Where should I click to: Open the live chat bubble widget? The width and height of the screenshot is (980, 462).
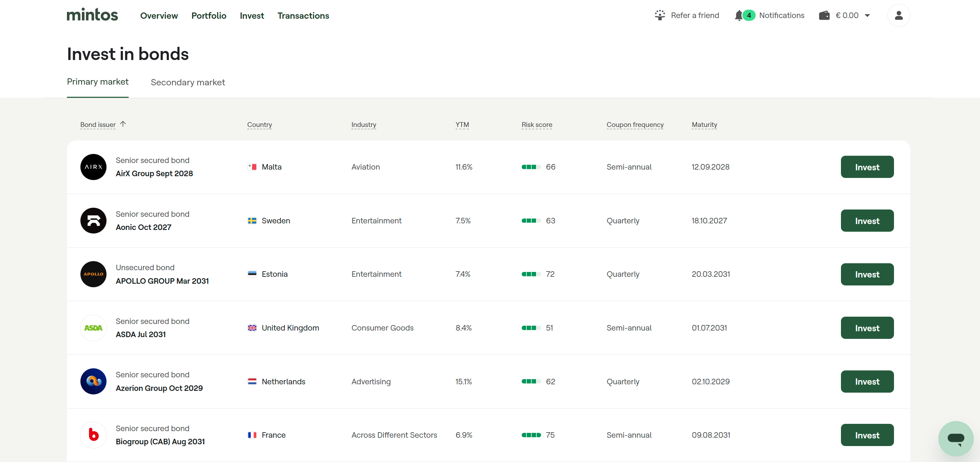(955, 438)
